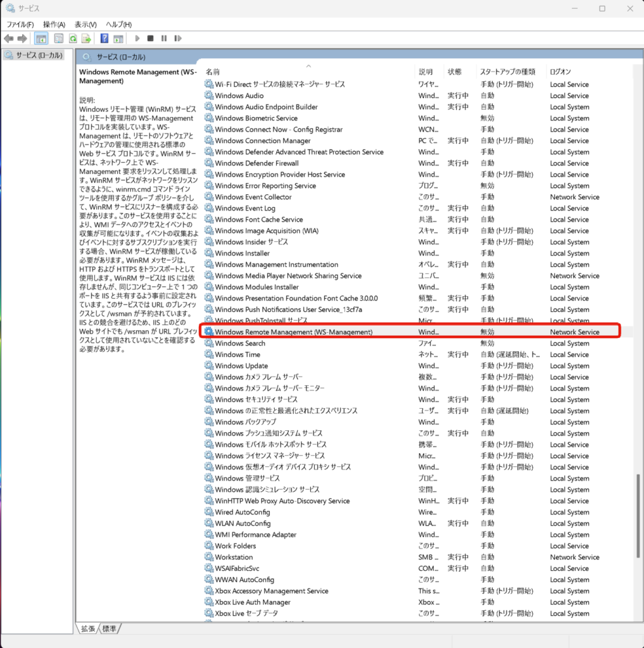Open the 操作(A) menu
The height and width of the screenshot is (648, 644).
(54, 24)
